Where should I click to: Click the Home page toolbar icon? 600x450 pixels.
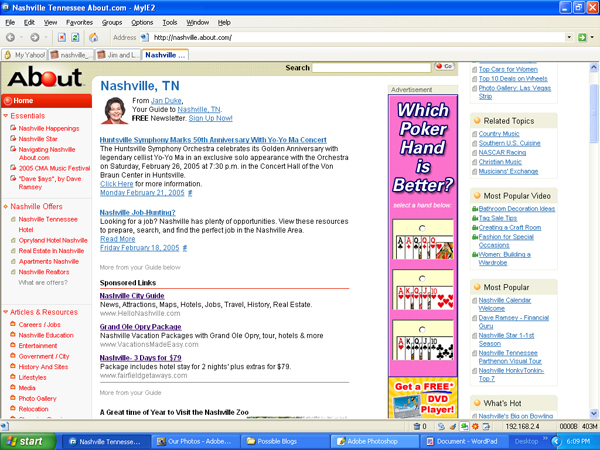coord(93,37)
